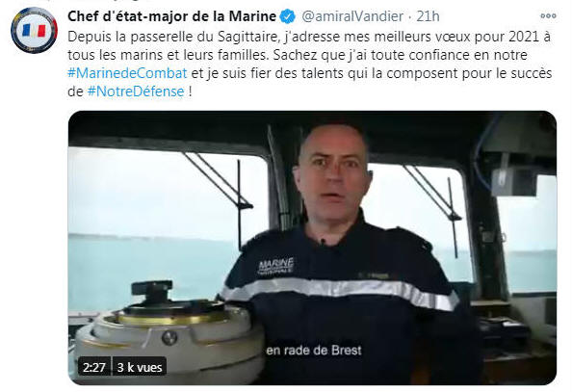Screen dimensions: 572x392
Task: Click the 21h timestamp link
Action: (428, 16)
